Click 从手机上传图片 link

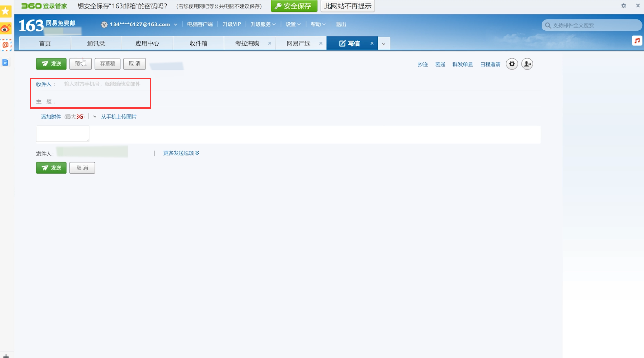119,117
